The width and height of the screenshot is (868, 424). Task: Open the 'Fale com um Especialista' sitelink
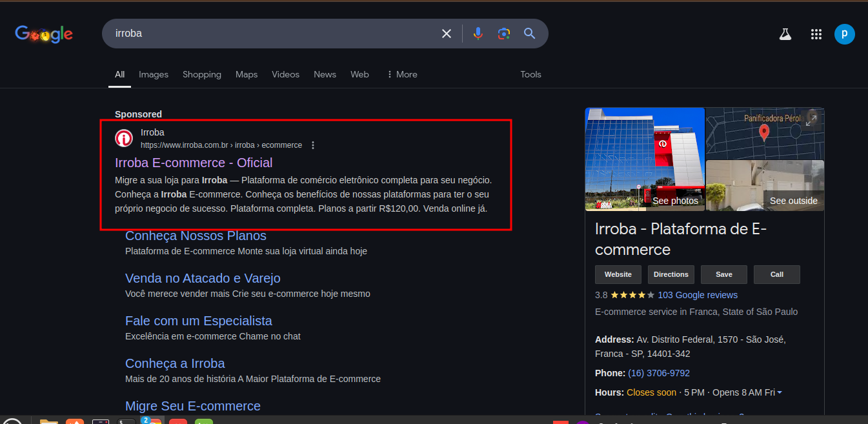click(199, 321)
